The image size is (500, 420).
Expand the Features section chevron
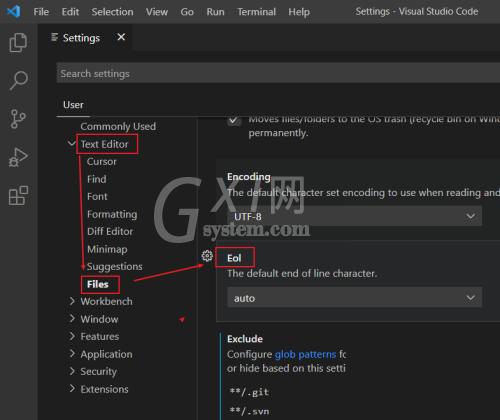[72, 336]
